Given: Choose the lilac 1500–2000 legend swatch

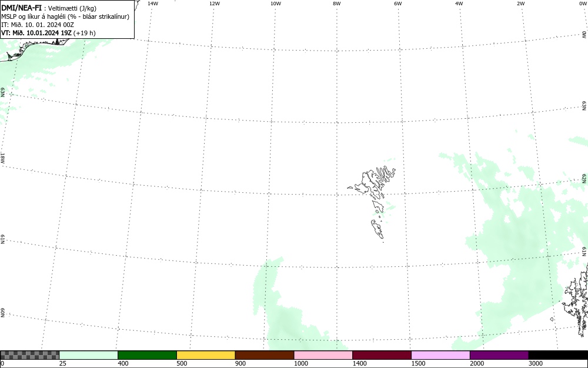Looking at the screenshot, I should coord(440,355).
